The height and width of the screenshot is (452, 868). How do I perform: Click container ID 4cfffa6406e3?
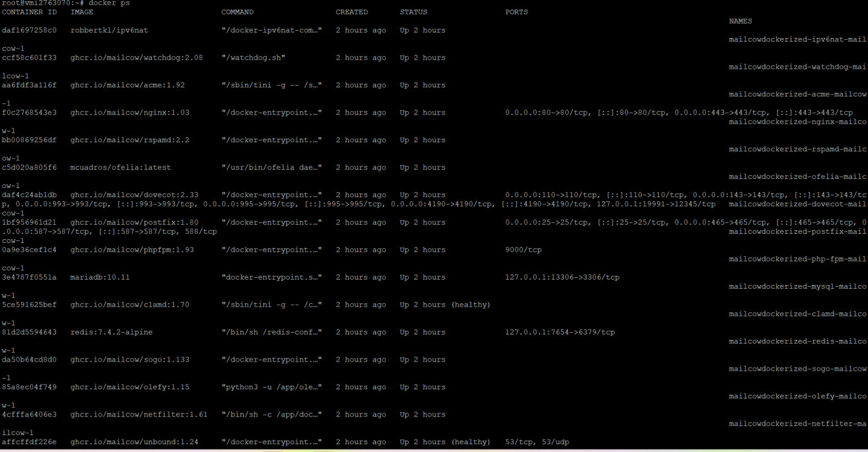click(29, 414)
